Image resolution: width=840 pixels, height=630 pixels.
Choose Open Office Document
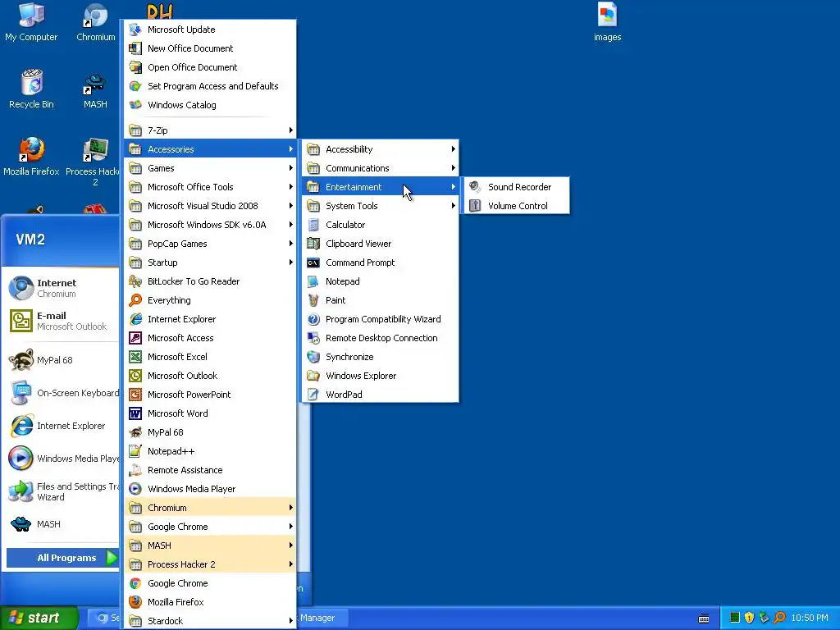210,67
